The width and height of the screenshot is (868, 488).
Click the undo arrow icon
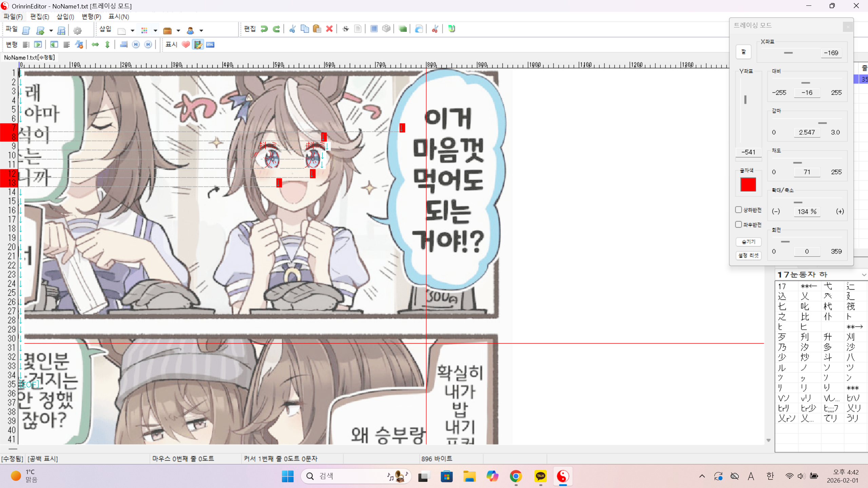(x=264, y=29)
